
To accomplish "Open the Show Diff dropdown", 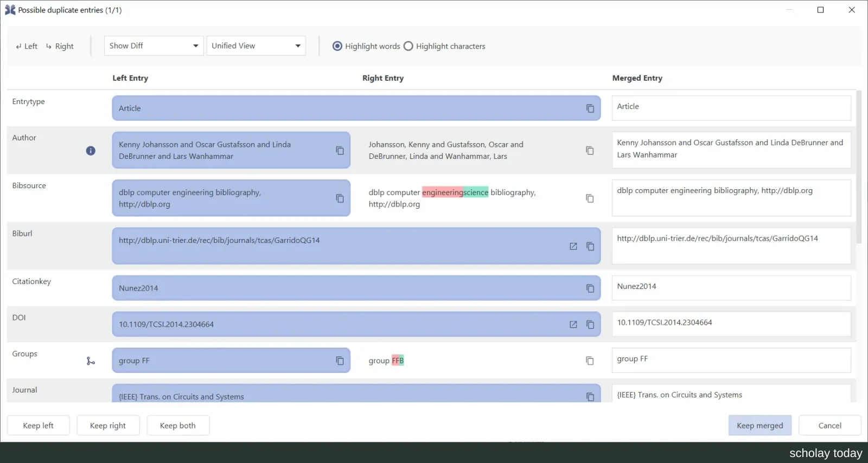I will pos(154,46).
